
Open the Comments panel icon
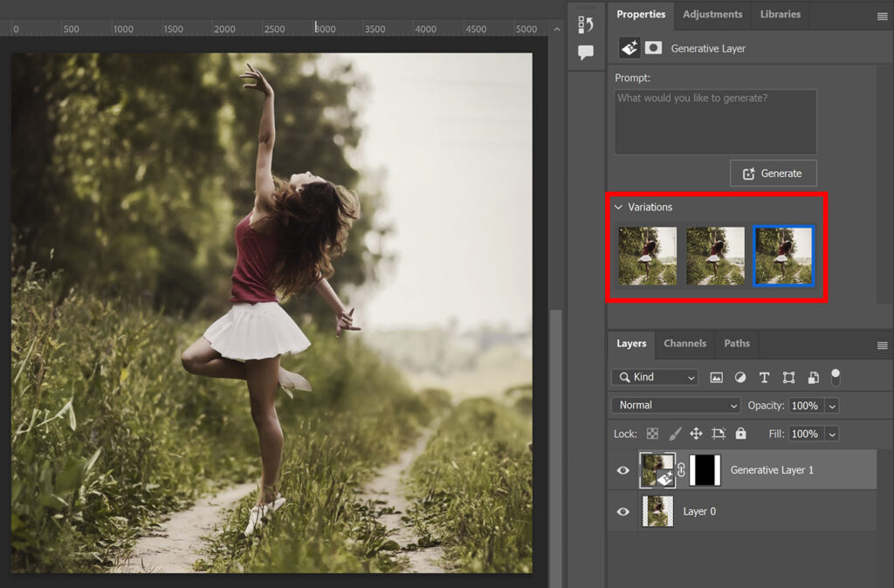586,52
